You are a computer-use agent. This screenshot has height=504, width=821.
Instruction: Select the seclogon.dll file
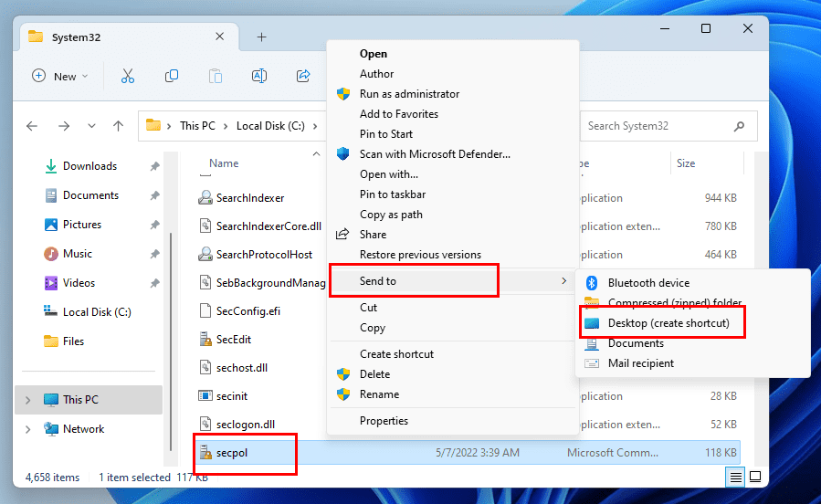[x=246, y=425]
